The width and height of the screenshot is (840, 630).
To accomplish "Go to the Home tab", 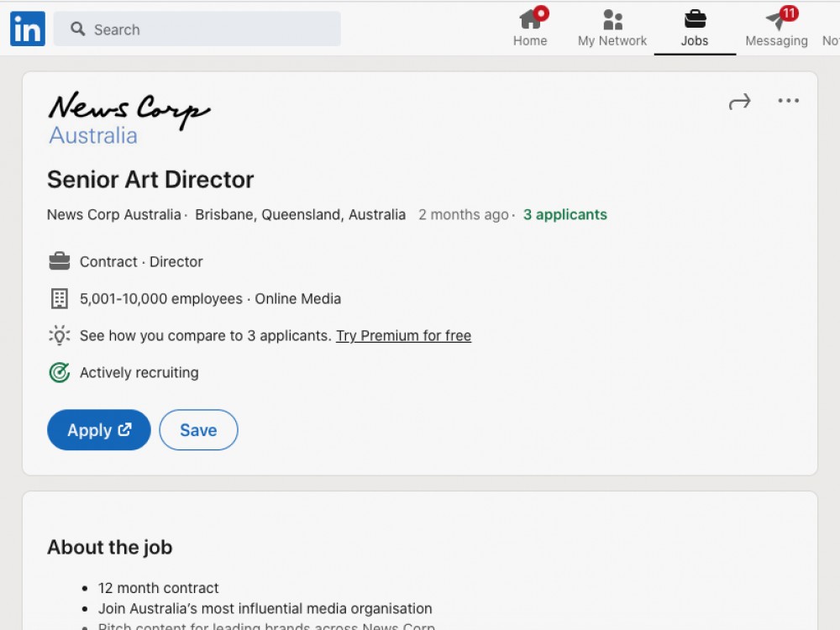I will click(x=530, y=28).
